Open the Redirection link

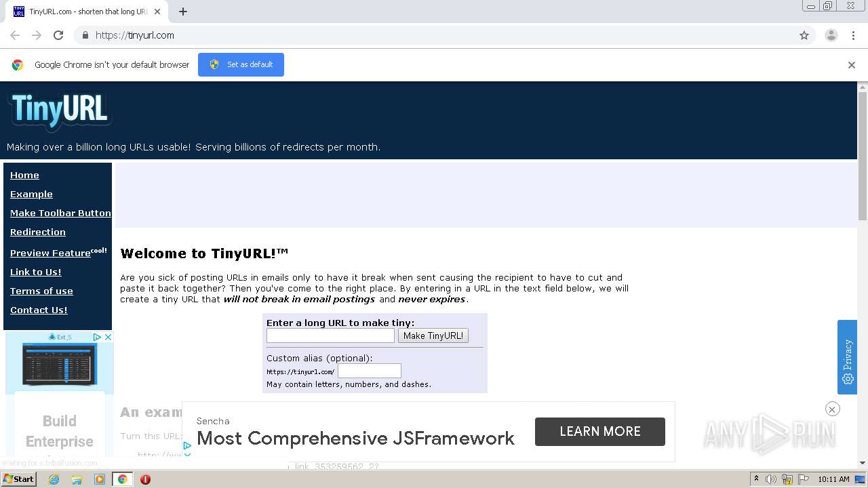(38, 232)
